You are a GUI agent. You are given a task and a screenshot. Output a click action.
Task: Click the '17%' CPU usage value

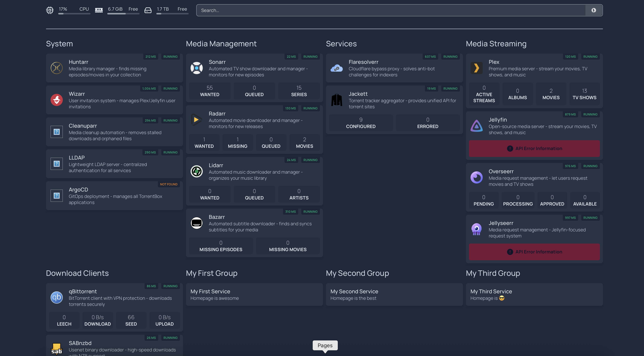(x=63, y=9)
